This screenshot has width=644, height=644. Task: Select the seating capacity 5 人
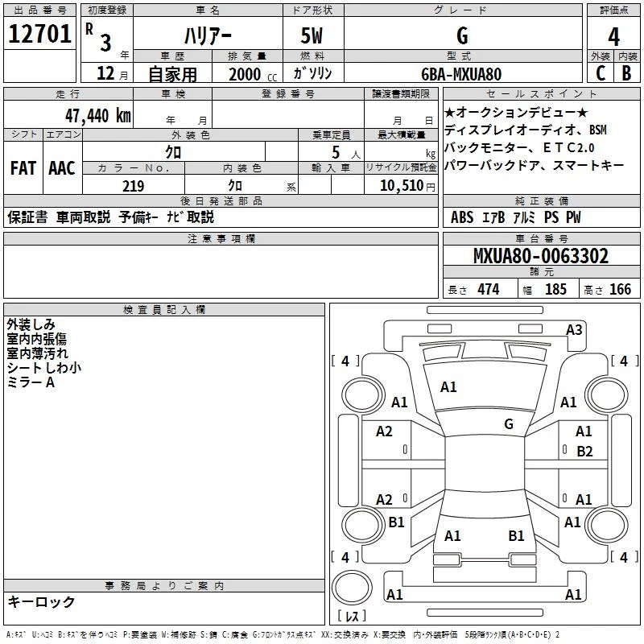tap(345, 153)
